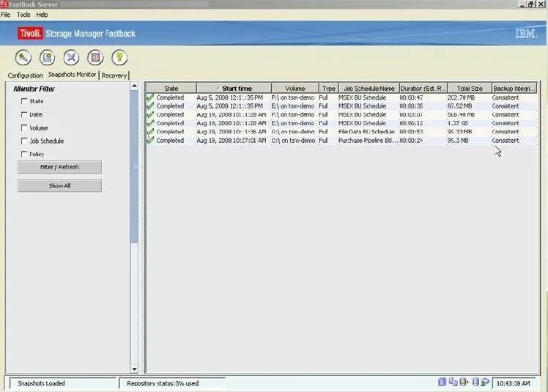Viewport: 548px width, 392px height.
Task: Click the Tivoli logo in the banner
Action: [x=30, y=34]
